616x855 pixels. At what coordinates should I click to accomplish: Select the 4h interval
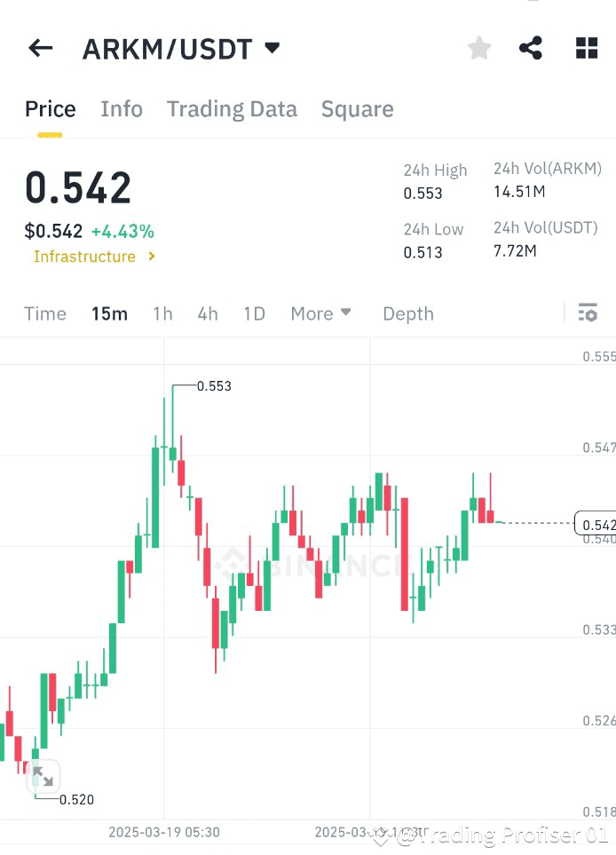coord(207,313)
